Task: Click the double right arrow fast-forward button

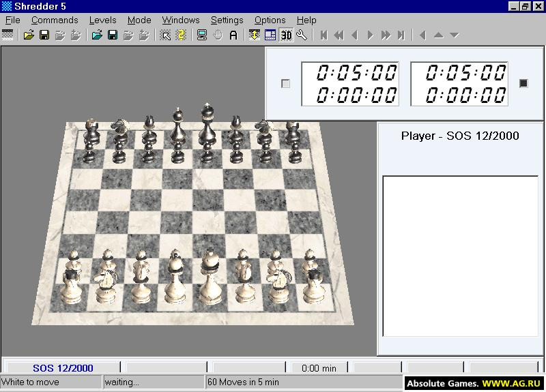Action: pos(386,35)
